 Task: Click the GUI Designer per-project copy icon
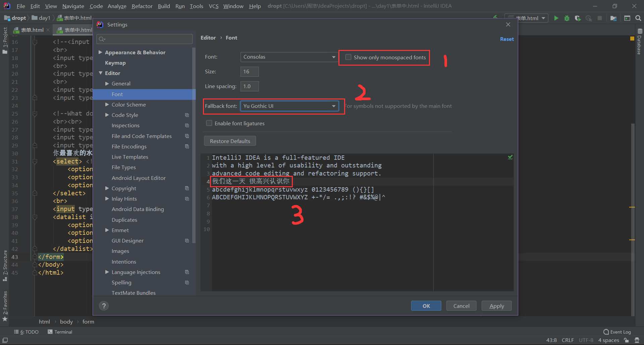click(x=187, y=240)
